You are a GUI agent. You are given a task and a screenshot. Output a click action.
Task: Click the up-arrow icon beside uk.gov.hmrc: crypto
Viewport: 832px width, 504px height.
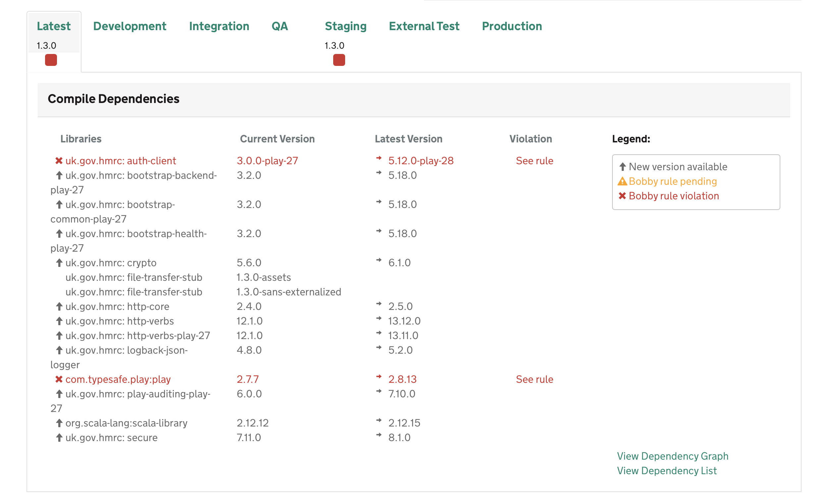coord(59,263)
